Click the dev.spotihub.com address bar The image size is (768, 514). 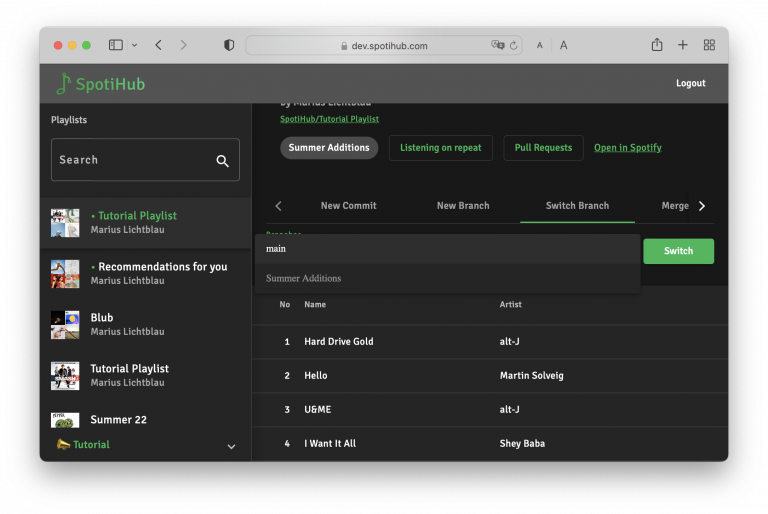(x=384, y=46)
